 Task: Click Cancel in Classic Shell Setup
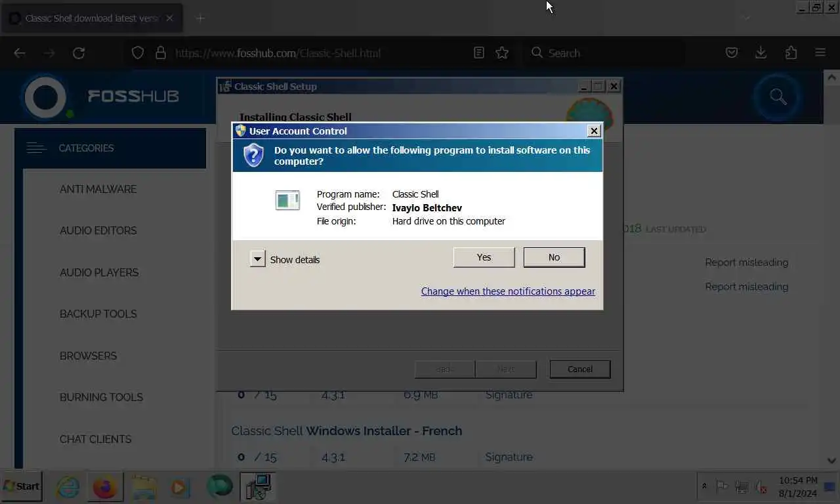coord(580,369)
